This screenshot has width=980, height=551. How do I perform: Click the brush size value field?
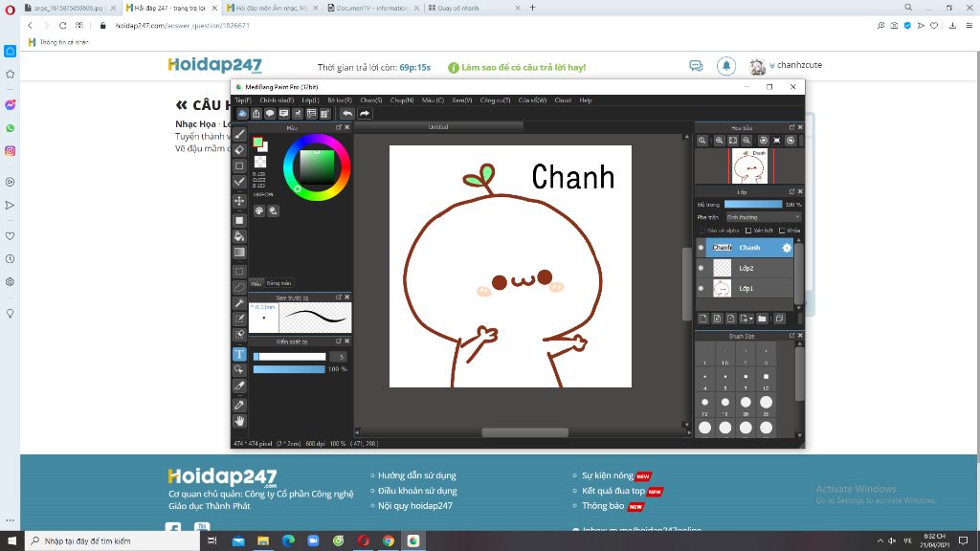(340, 357)
